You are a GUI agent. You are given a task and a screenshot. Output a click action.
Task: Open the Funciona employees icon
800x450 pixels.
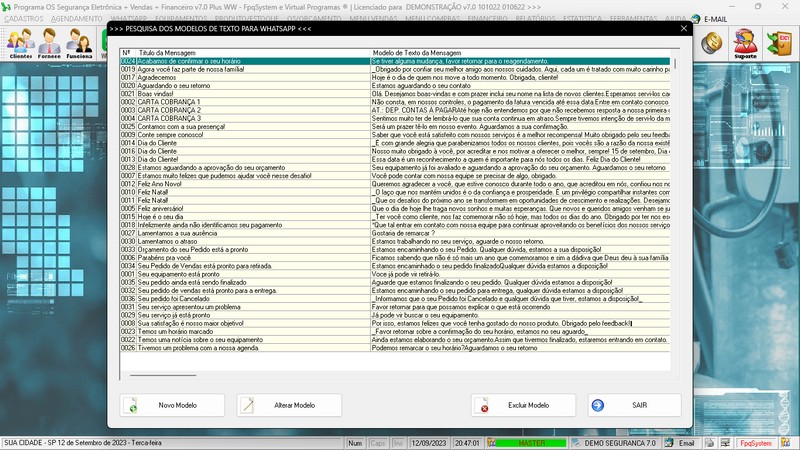coord(79,43)
